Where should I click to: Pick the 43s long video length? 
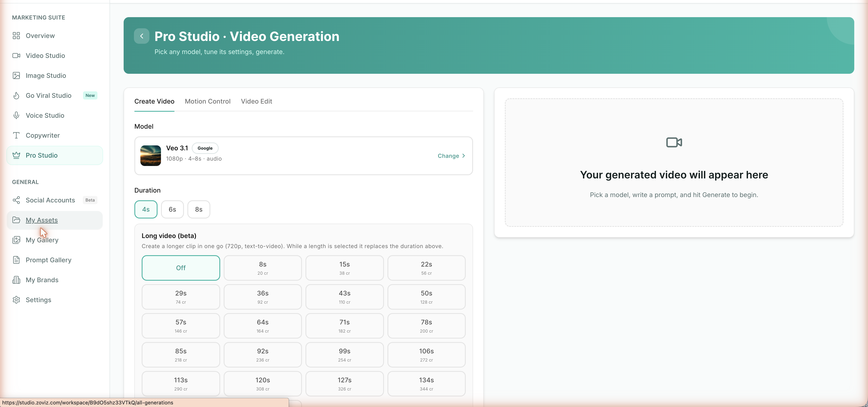(x=344, y=297)
